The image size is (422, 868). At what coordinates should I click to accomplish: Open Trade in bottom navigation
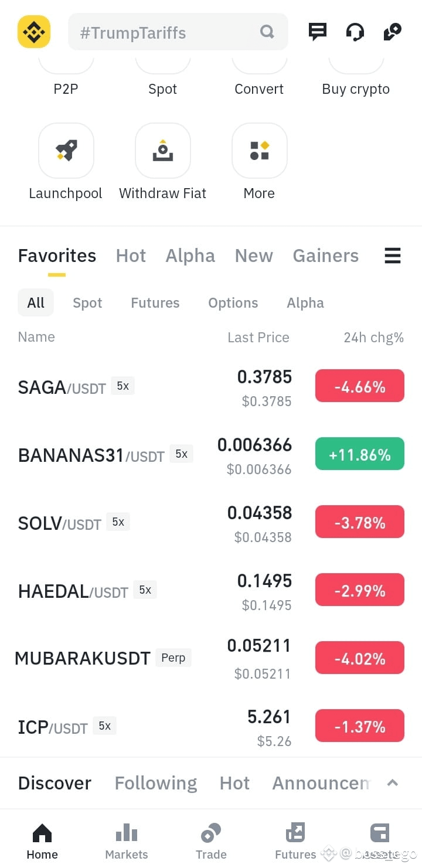pos(211,842)
